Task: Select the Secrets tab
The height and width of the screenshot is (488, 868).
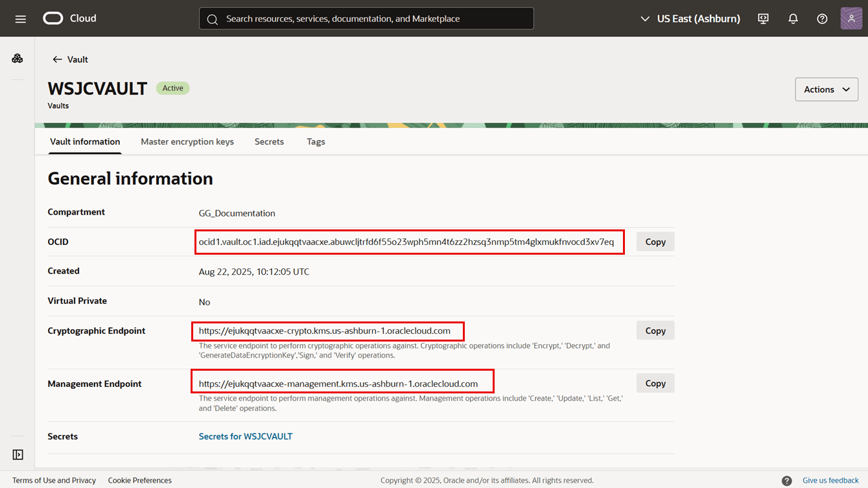Action: pos(269,141)
